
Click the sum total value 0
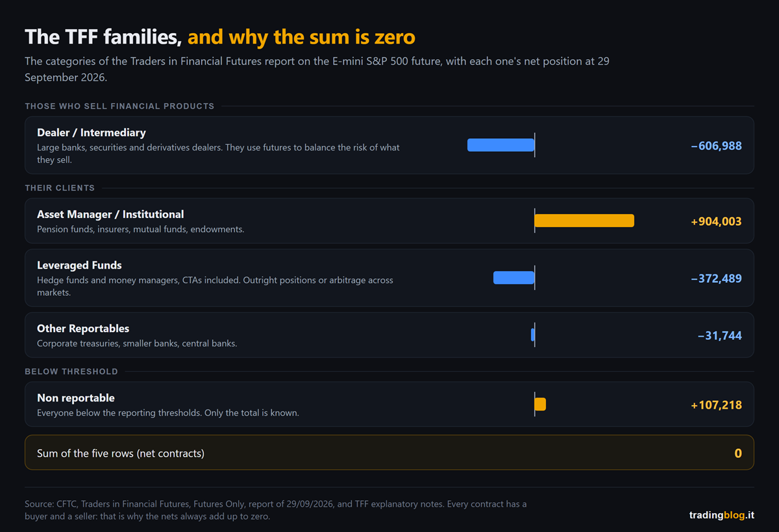coord(738,453)
